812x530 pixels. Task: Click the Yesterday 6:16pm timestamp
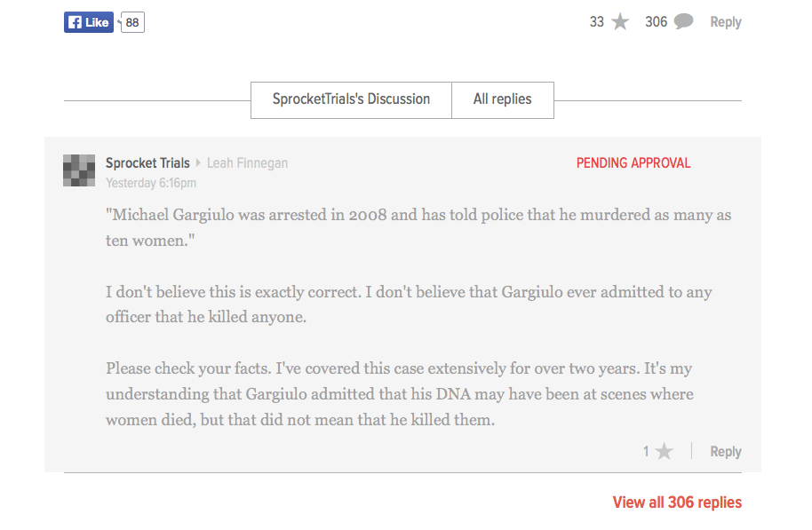coord(151,183)
